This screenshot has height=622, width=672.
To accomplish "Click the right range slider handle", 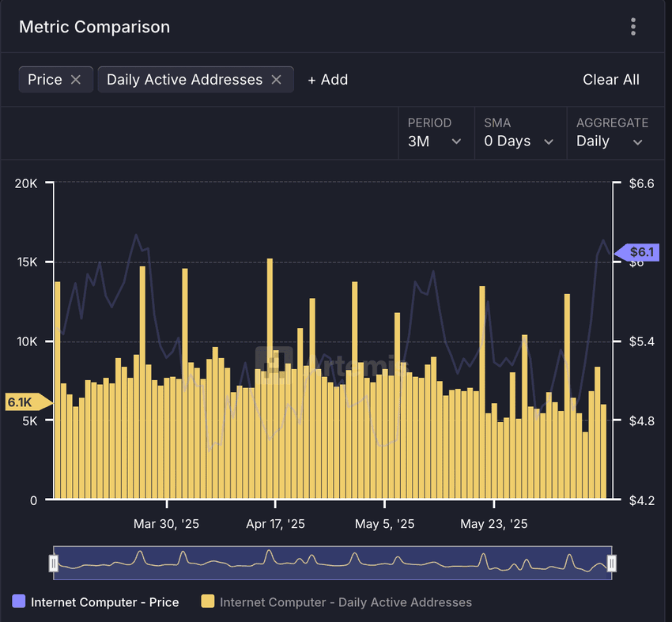I will coord(611,563).
